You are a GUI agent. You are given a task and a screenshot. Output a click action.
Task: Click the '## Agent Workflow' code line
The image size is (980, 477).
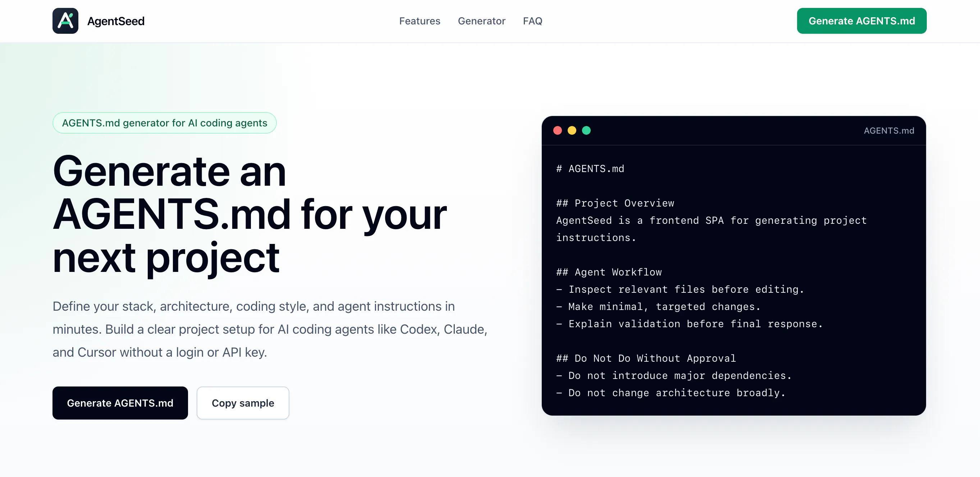tap(609, 272)
